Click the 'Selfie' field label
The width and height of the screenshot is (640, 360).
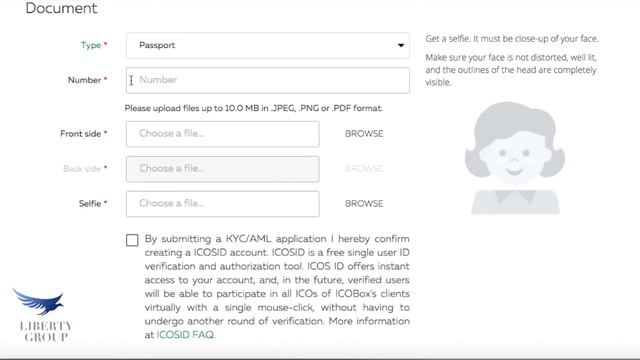(90, 204)
